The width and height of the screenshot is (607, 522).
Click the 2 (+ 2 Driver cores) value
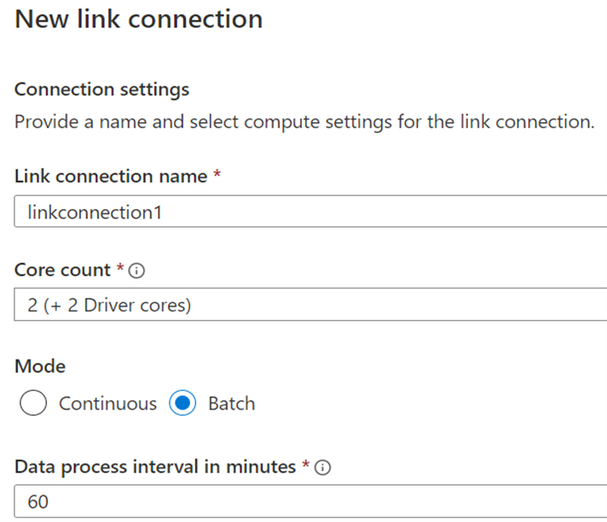[x=109, y=306]
